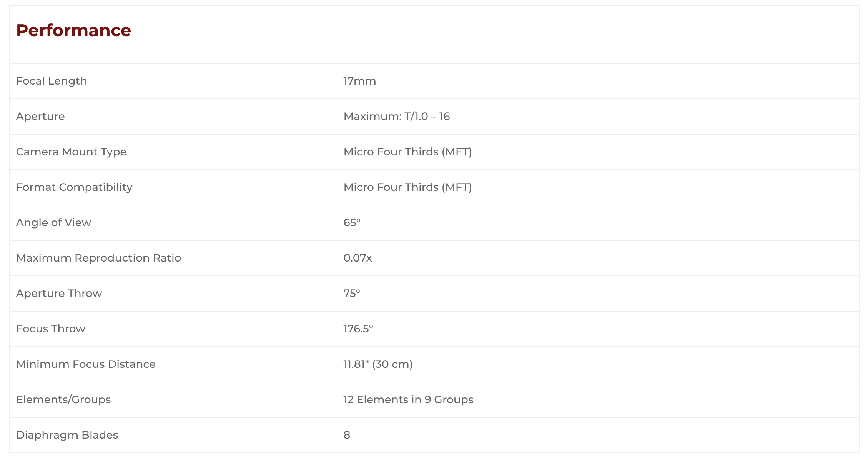This screenshot has height=464, width=868.
Task: Click the Maximum Reproduction Ratio label
Action: (98, 258)
